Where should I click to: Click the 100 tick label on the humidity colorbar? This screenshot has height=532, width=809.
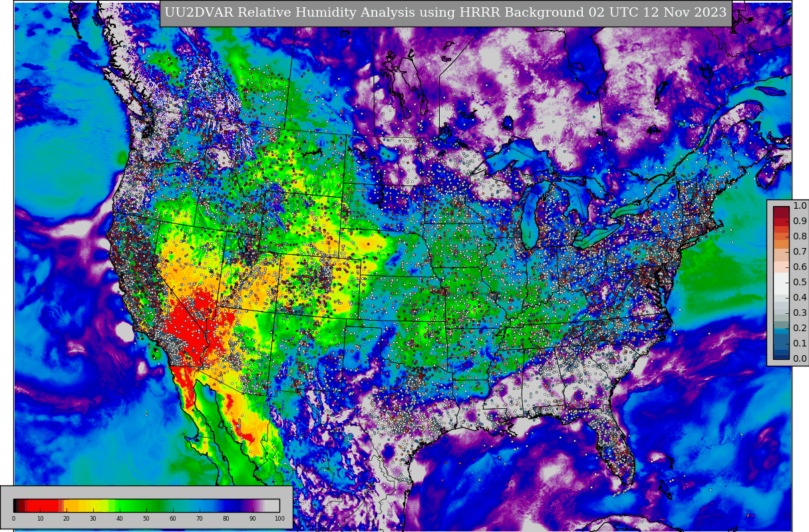(x=279, y=519)
